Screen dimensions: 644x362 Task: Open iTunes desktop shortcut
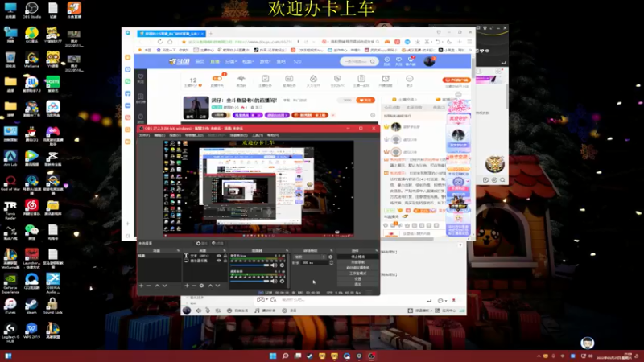click(x=10, y=306)
